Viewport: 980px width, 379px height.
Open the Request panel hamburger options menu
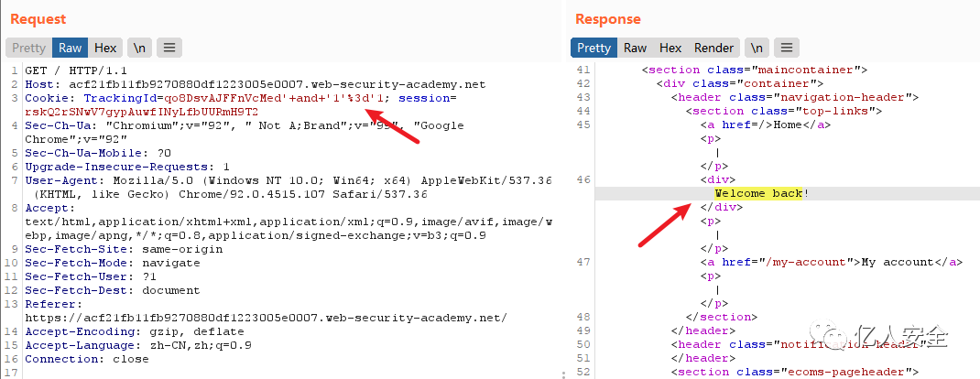(169, 48)
